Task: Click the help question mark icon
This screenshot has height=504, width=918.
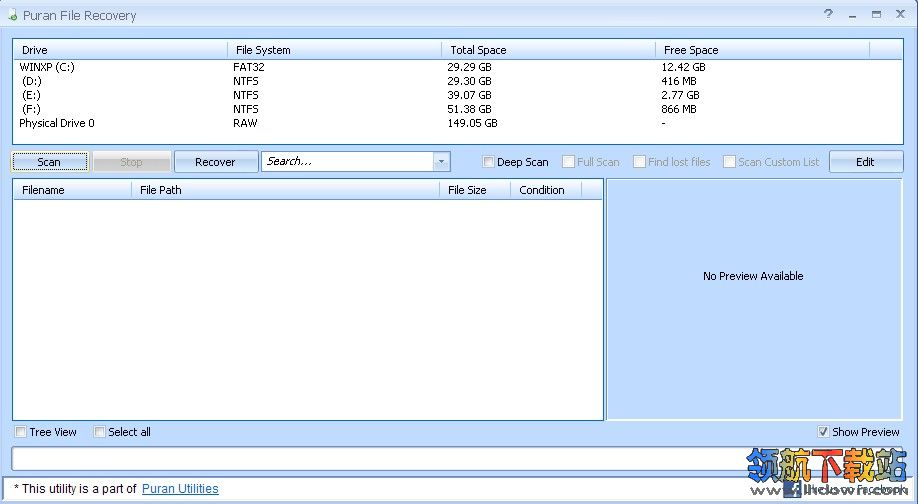Action: [828, 14]
